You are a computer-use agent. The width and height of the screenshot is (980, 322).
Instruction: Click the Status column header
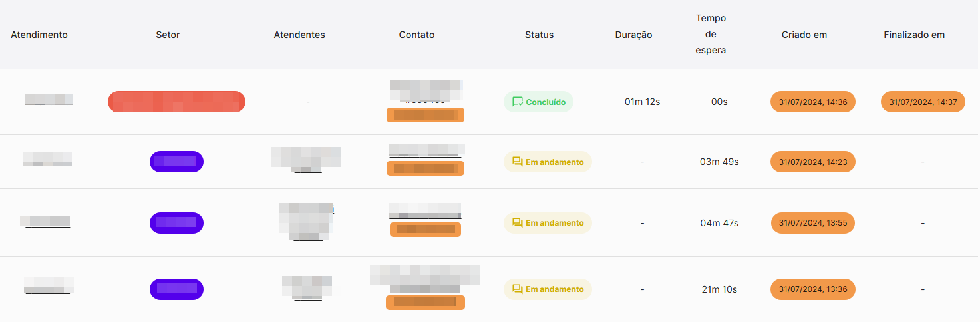(539, 35)
